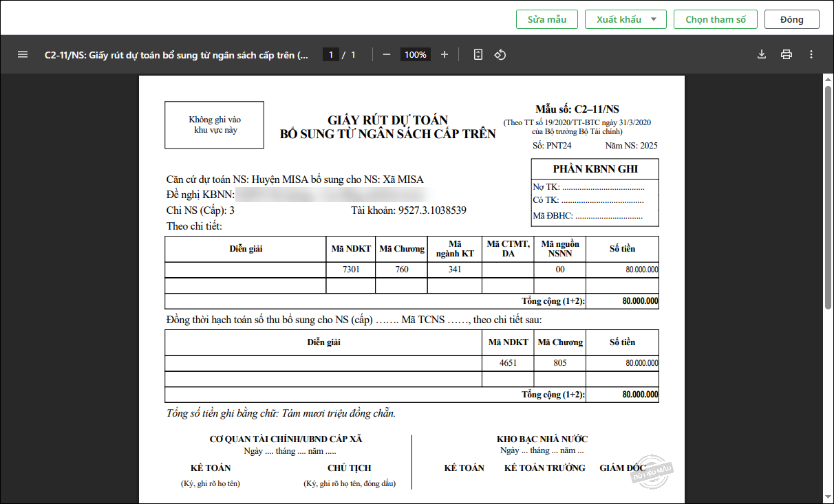
Task: Zoom out with the minus icon
Action: click(387, 54)
